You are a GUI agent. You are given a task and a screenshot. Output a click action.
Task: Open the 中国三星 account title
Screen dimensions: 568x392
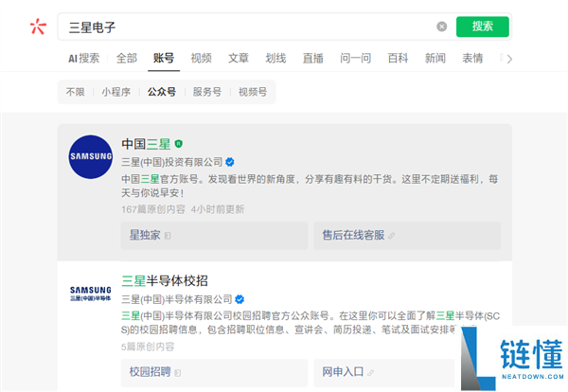(x=146, y=144)
